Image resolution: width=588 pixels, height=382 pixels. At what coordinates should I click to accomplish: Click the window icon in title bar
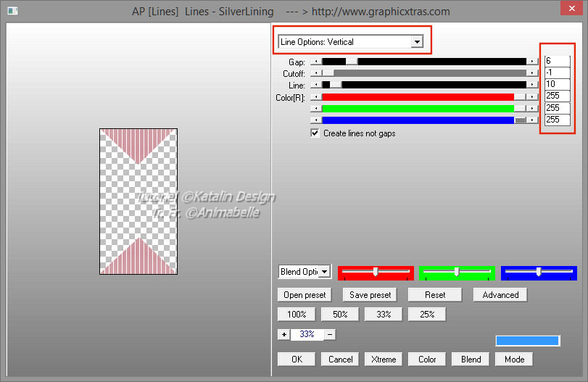pos(13,11)
